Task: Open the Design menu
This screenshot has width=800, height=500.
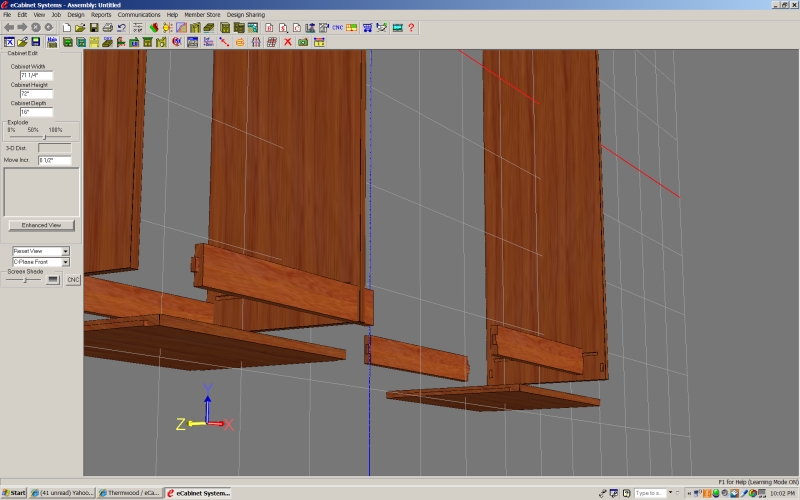Action: (76, 15)
